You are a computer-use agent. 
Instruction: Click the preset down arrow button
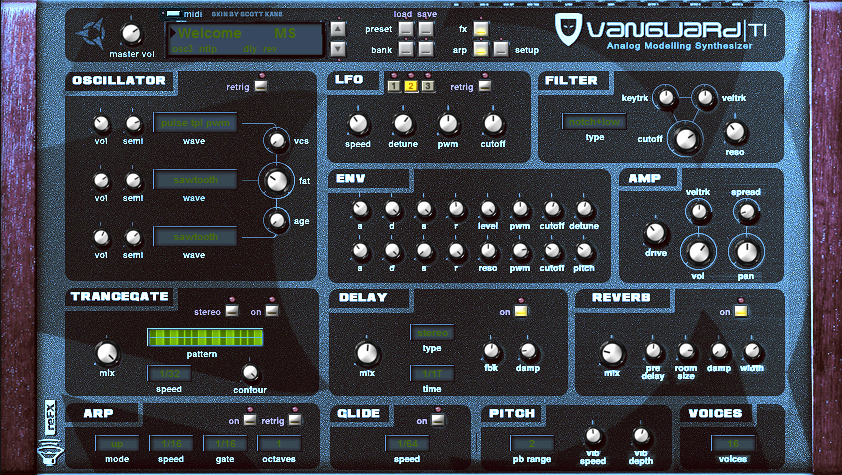coord(337,49)
